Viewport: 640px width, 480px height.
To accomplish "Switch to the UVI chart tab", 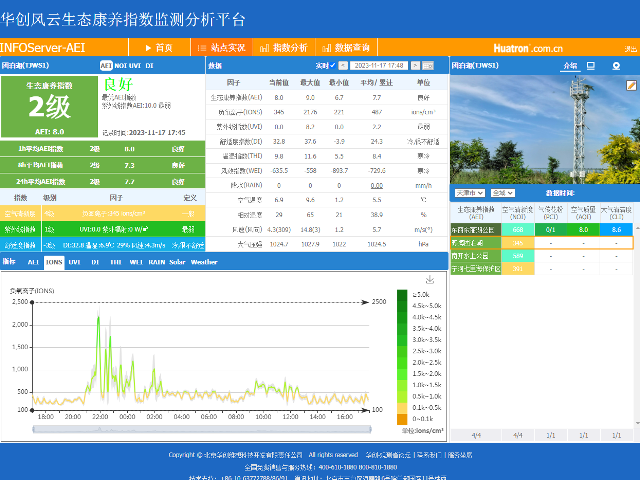I will coord(75,262).
